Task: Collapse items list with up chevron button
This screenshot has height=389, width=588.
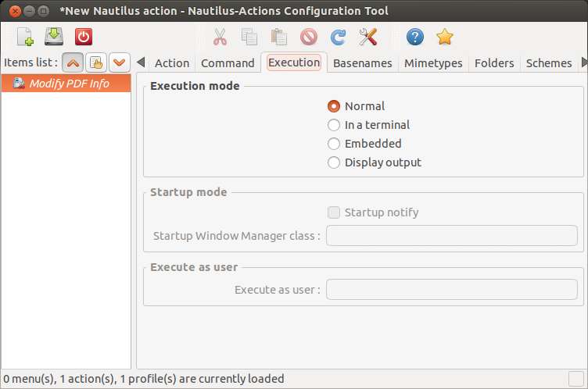Action: [73, 62]
